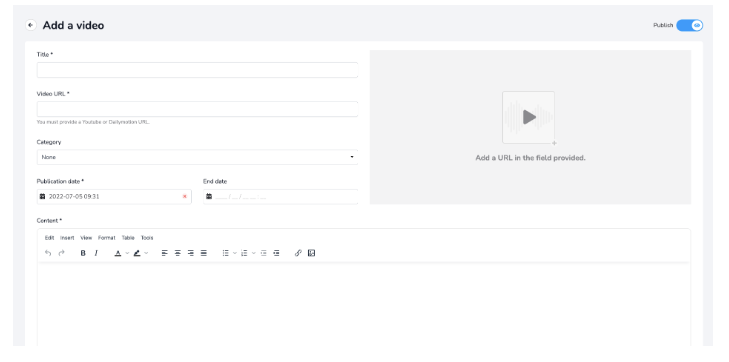Toggle italic formatting in the editor
729x362 pixels.
tap(96, 253)
